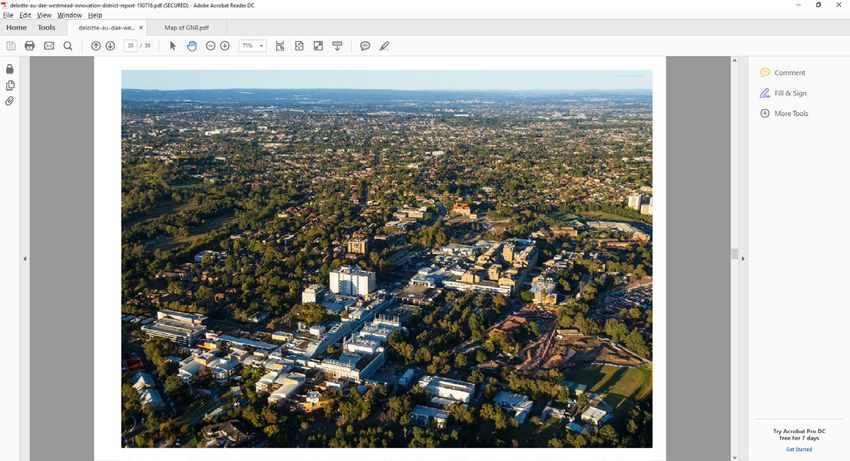
Task: Collapse the right tools pane arrow
Action: pos(743,259)
